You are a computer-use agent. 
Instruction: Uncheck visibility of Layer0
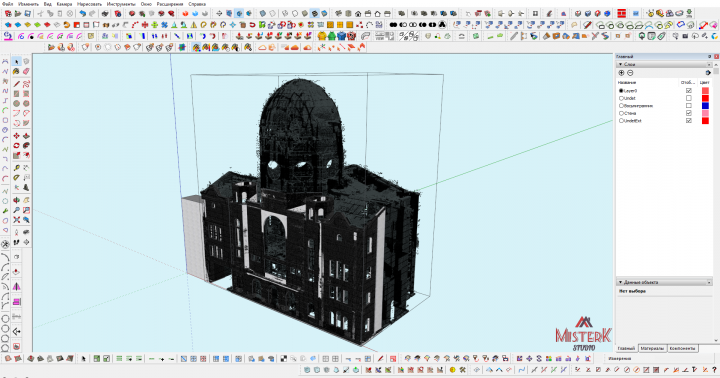click(688, 91)
